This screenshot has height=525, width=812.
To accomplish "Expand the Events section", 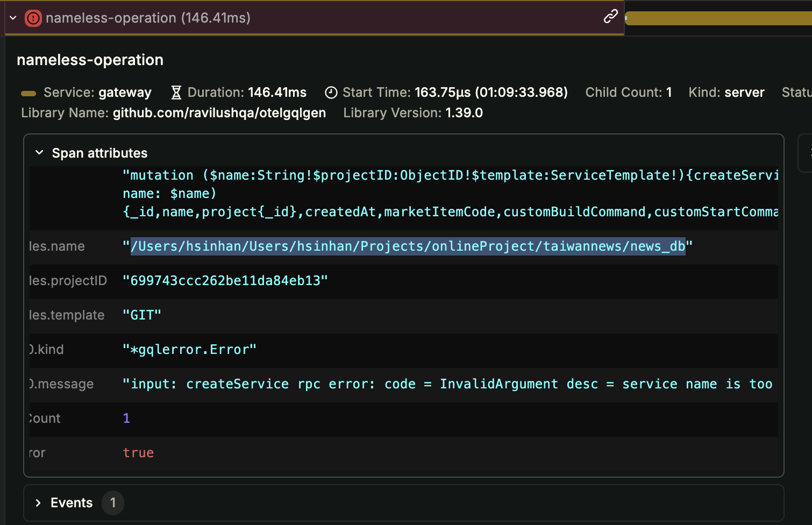I will point(38,502).
